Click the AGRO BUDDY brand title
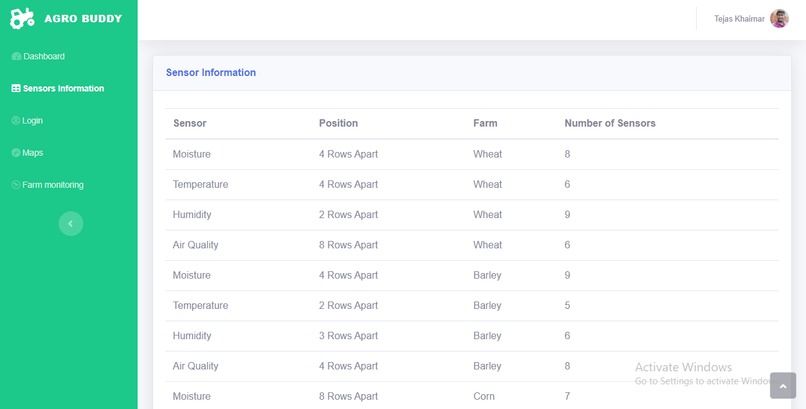This screenshot has width=806, height=409. tap(83, 18)
